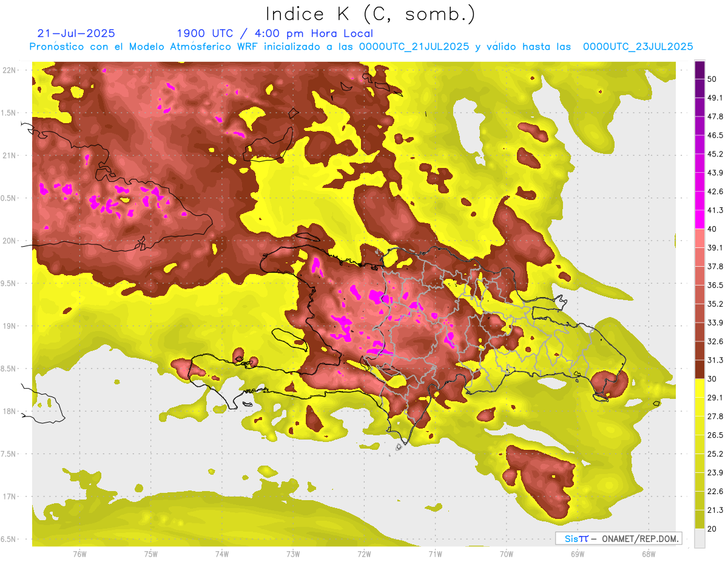Click the '22.6' colorbar label
Viewport: 728px width, 562px height.
coord(715,491)
